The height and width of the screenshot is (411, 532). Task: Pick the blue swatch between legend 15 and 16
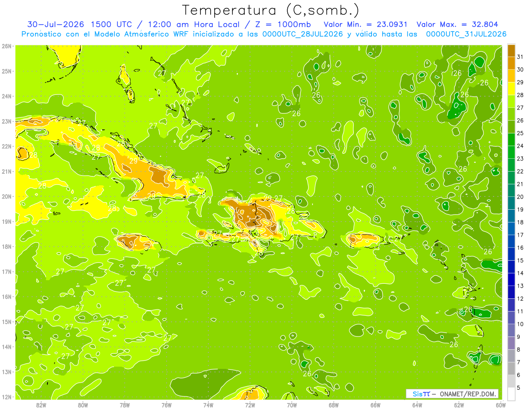[511, 254]
